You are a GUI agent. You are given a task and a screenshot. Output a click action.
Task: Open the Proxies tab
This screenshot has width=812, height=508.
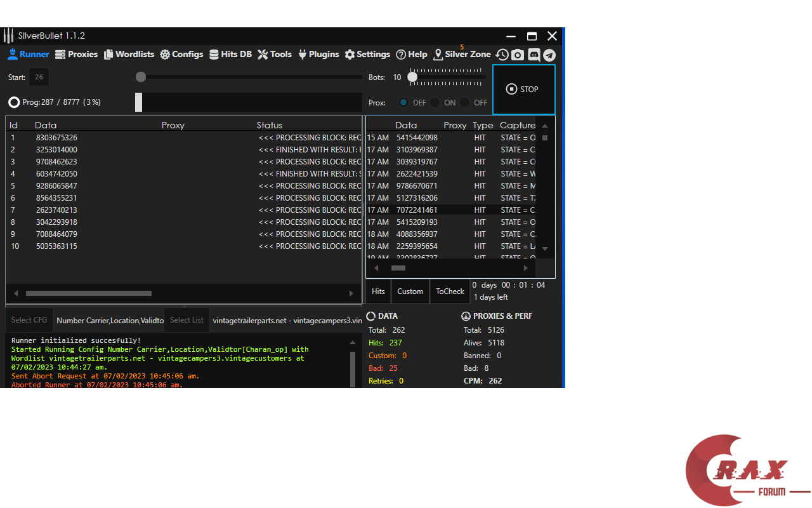[76, 55]
